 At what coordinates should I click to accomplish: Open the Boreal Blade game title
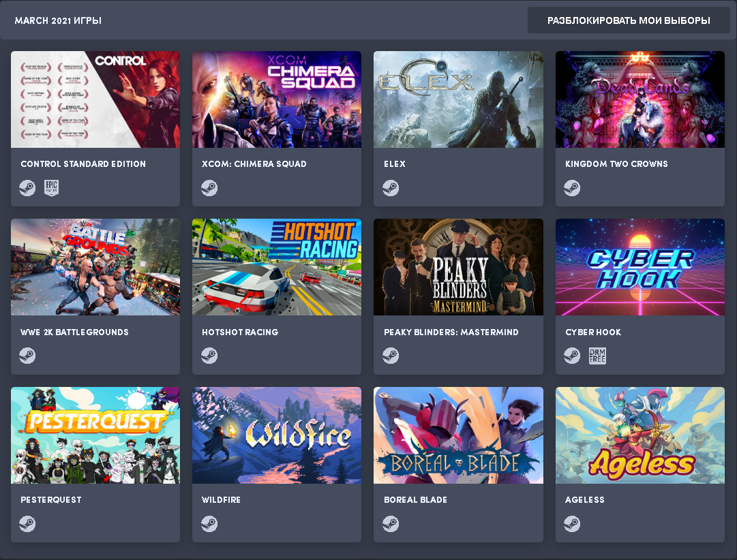[415, 500]
